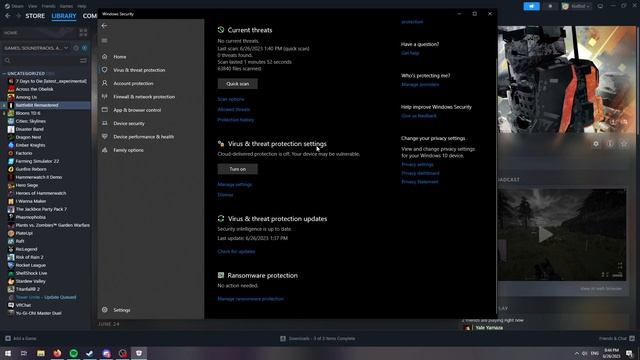Screen dimensions: 640x360
Task: Select Cities: Skylines in library list
Action: point(31,121)
